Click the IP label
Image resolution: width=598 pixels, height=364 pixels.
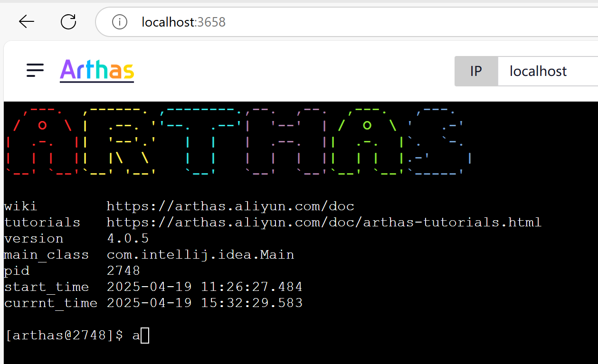(x=476, y=71)
